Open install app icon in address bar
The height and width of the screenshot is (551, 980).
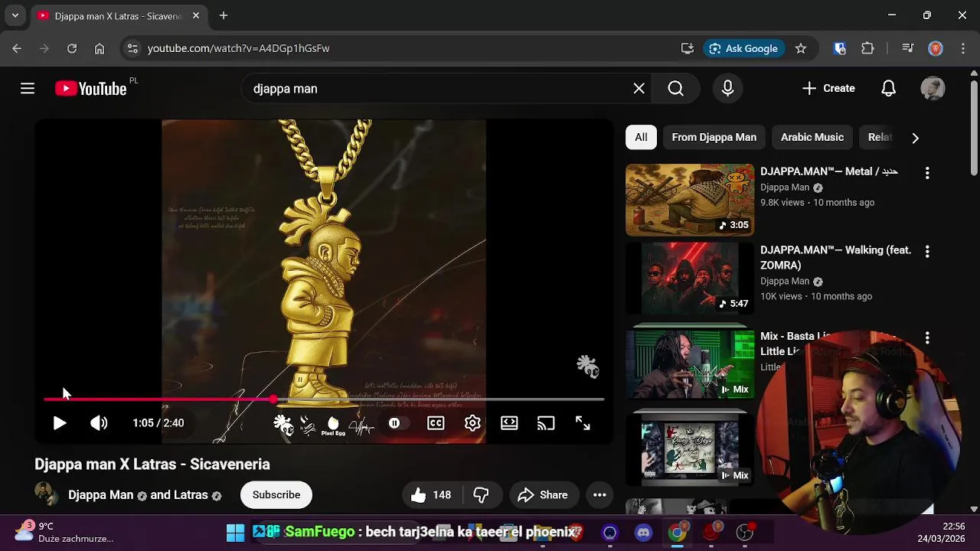click(688, 48)
